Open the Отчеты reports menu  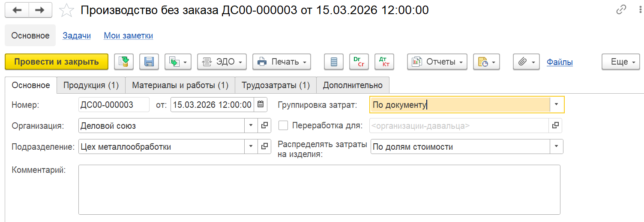(437, 62)
